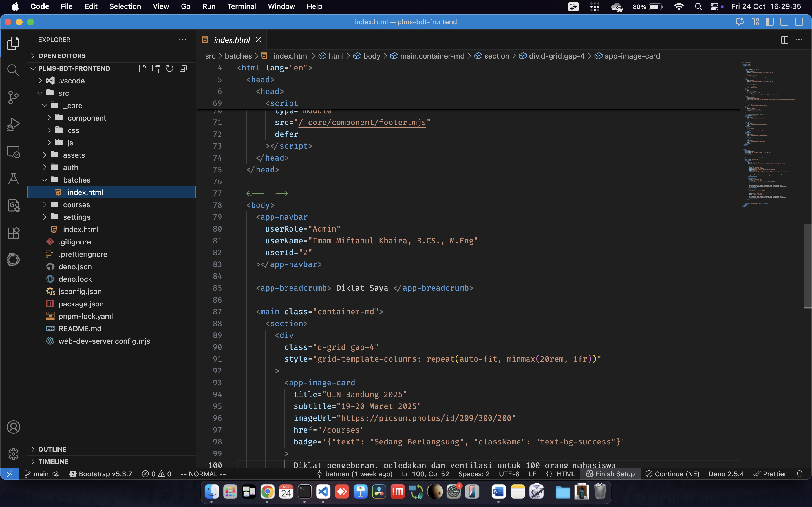Open the Run and Debug view
This screenshot has width=812, height=507.
tap(13, 124)
